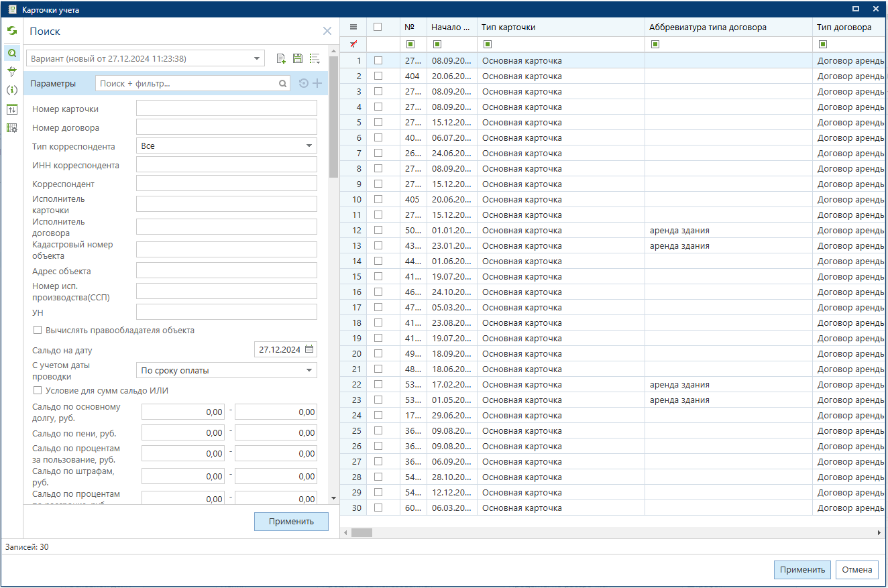Image resolution: width=888 pixels, height=588 pixels.
Task: Click the filter icon under Тип договора column
Action: (x=823, y=44)
